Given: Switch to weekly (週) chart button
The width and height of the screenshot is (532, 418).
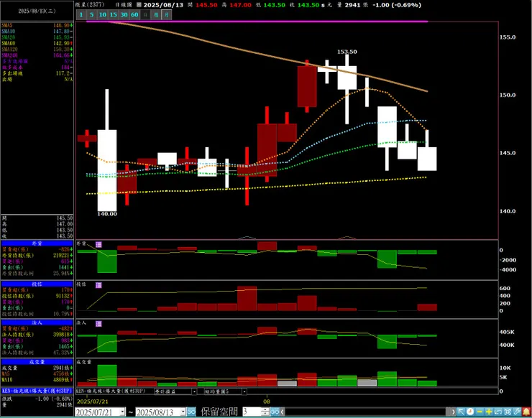Looking at the screenshot, I should (156, 14).
